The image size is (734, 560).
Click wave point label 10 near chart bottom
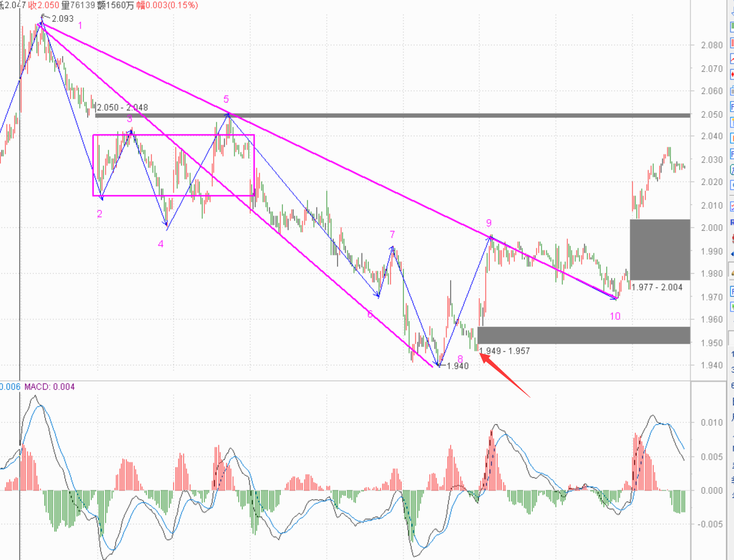click(x=615, y=316)
